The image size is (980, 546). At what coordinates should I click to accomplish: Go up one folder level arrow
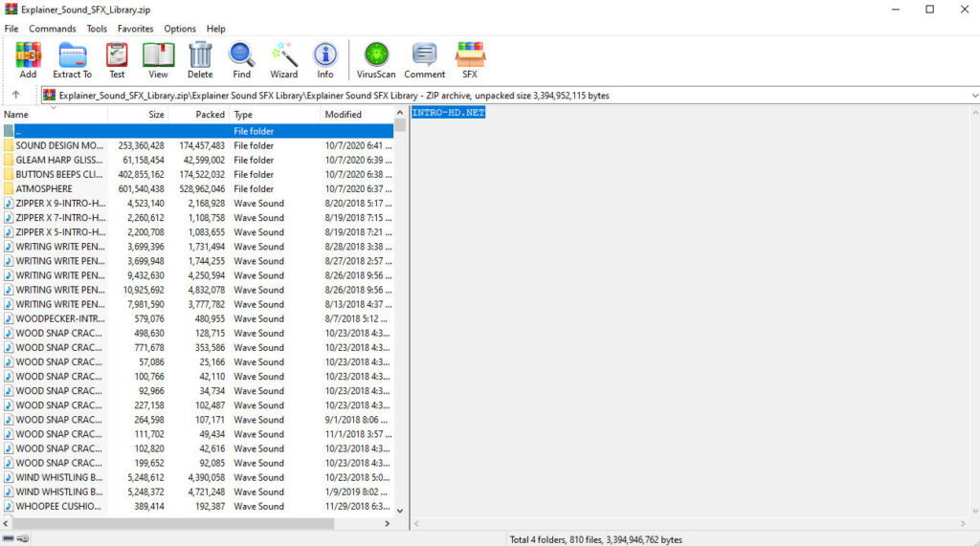tap(15, 95)
